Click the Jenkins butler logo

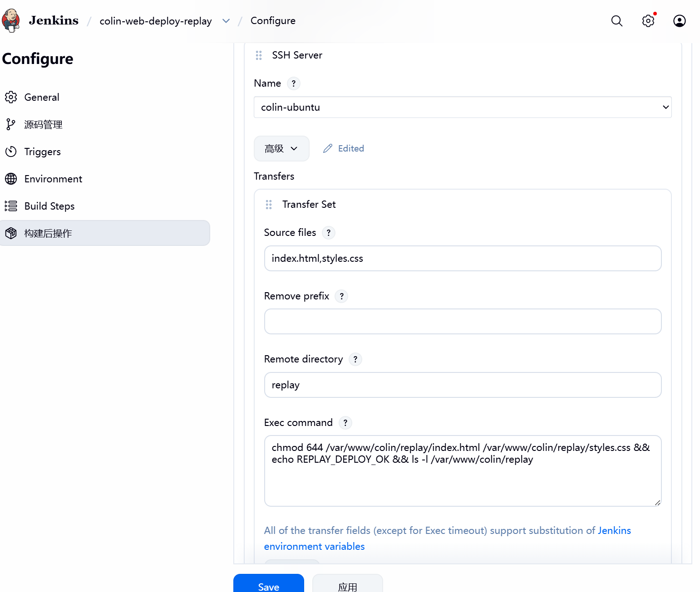point(11,20)
